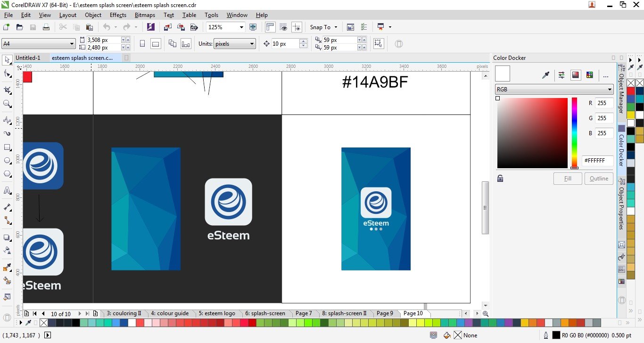Click the hex value #FFFFFF field
This screenshot has height=343, width=644.
tap(597, 161)
